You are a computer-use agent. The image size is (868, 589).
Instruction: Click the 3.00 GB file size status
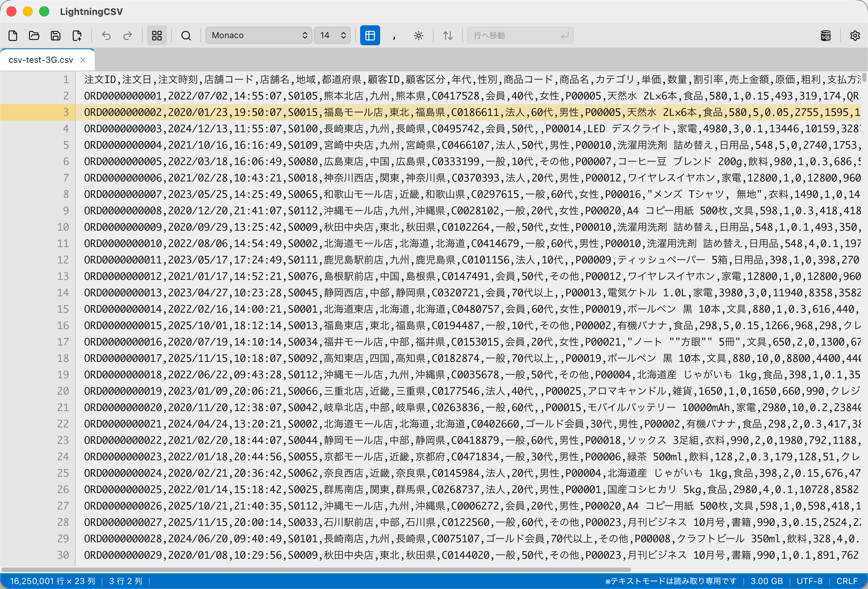coord(766,581)
